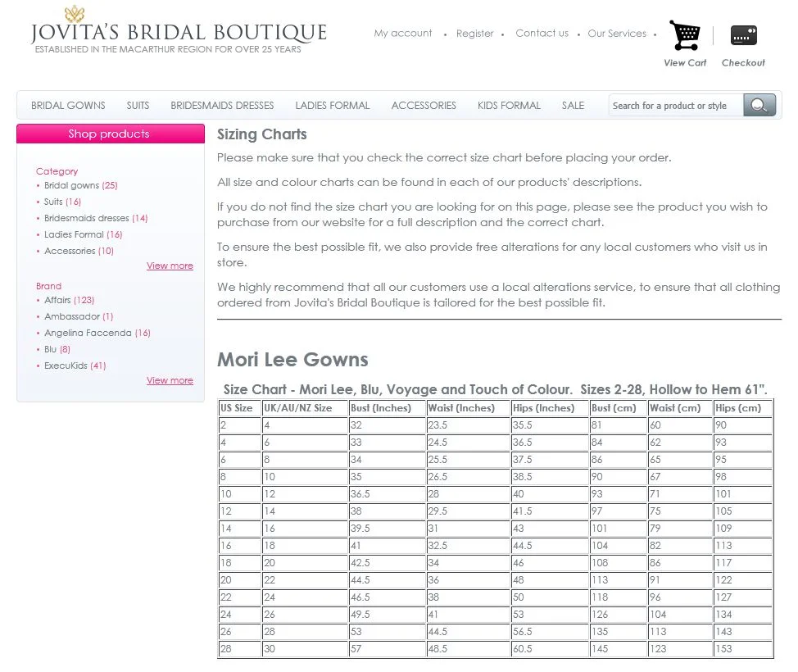Click the Sizing Charts heading
Image resolution: width=798 pixels, height=672 pixels.
tap(261, 134)
